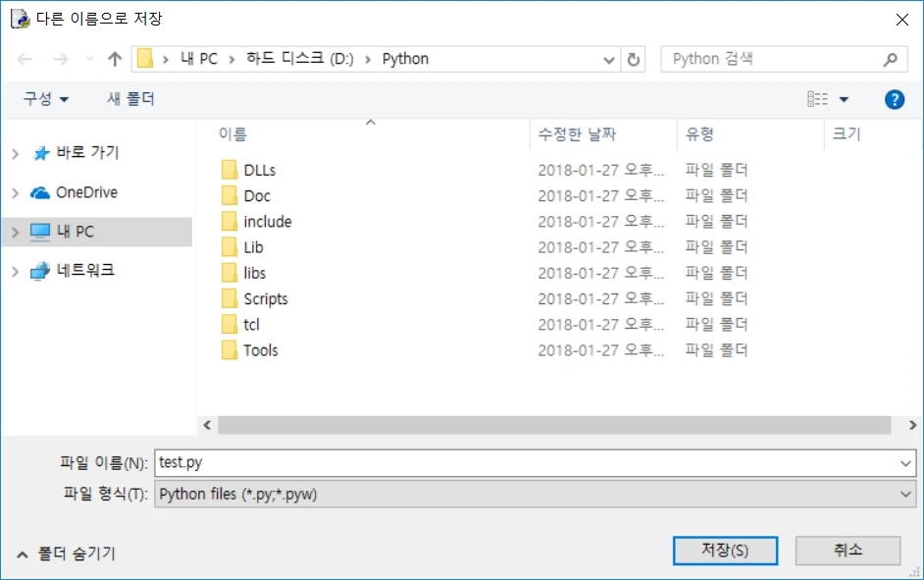Open the 구성 menu

46,99
